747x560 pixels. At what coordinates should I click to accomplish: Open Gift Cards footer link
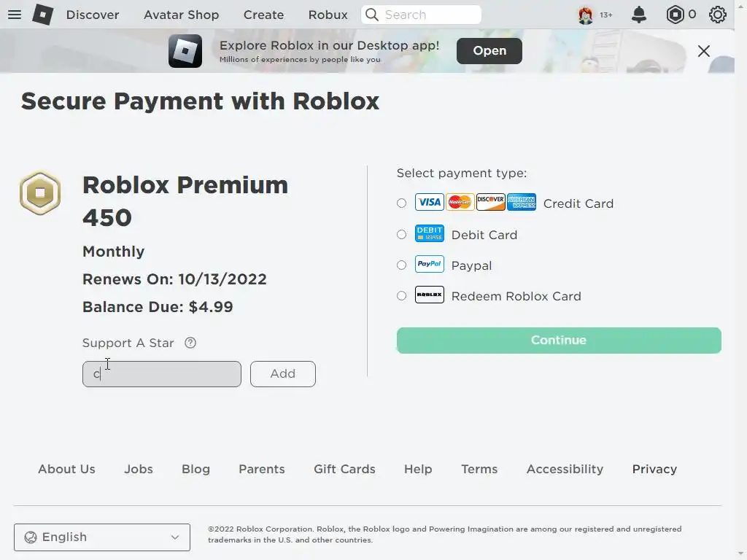point(344,469)
